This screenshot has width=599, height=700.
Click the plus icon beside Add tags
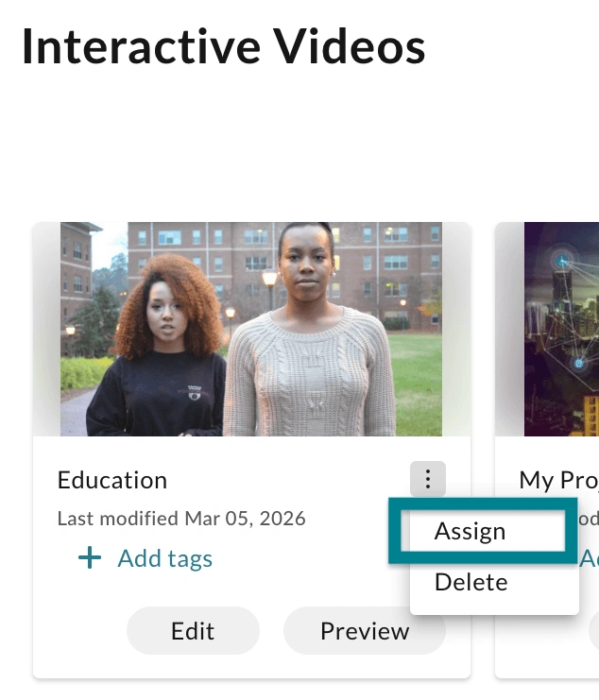click(x=90, y=557)
